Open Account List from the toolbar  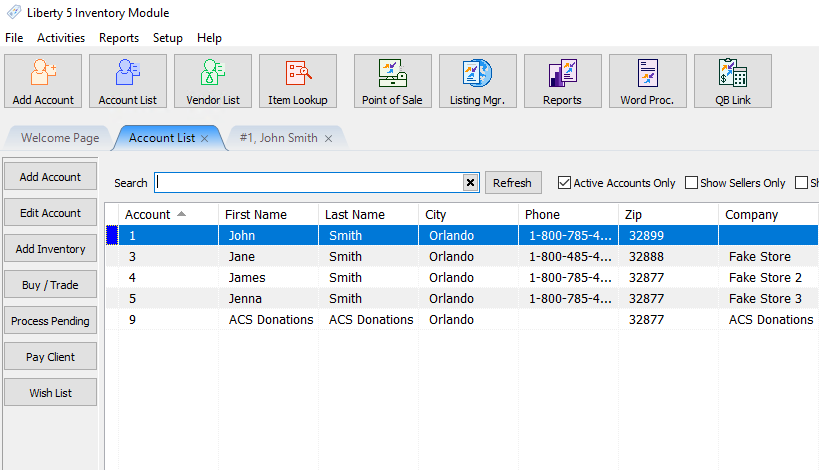click(x=128, y=81)
